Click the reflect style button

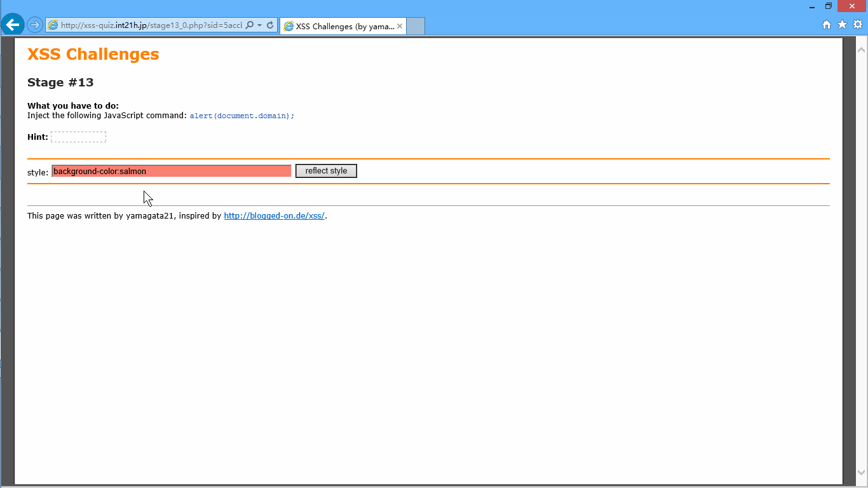tap(326, 171)
